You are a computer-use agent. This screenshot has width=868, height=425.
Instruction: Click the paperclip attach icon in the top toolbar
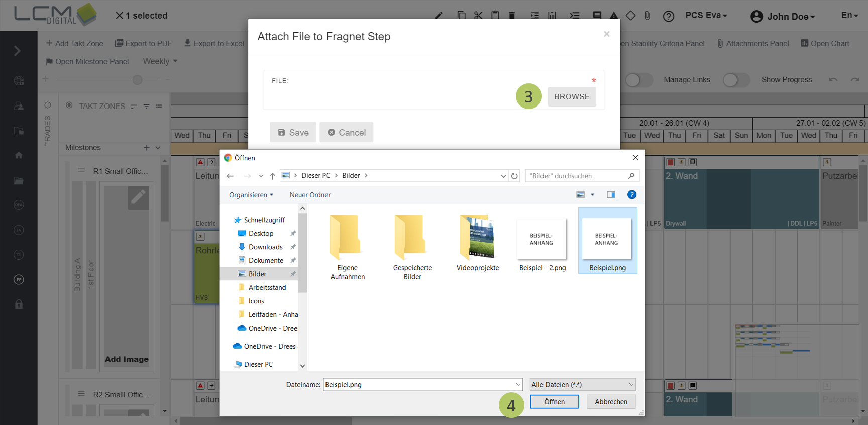[647, 16]
